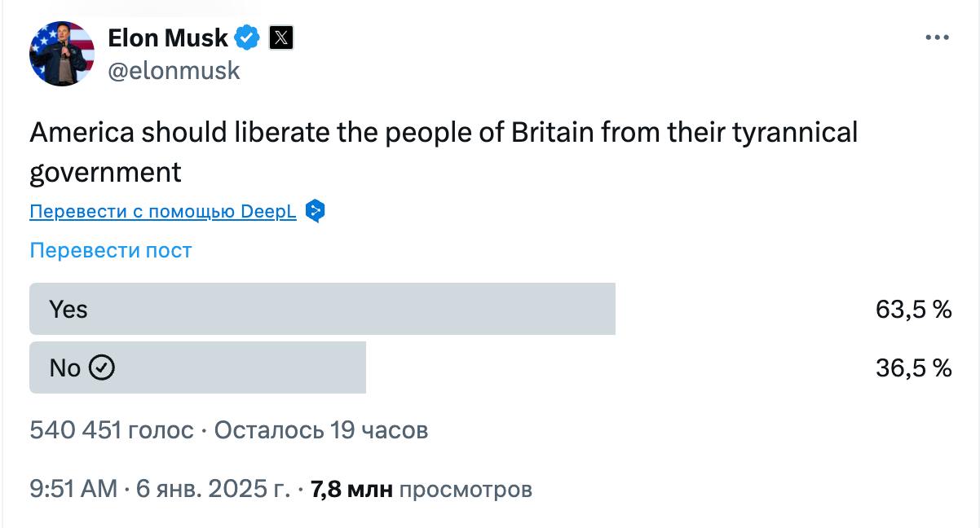Image resolution: width=980 pixels, height=528 pixels.
Task: Click 'Перевести с помощью DeepL' link
Action: (163, 212)
